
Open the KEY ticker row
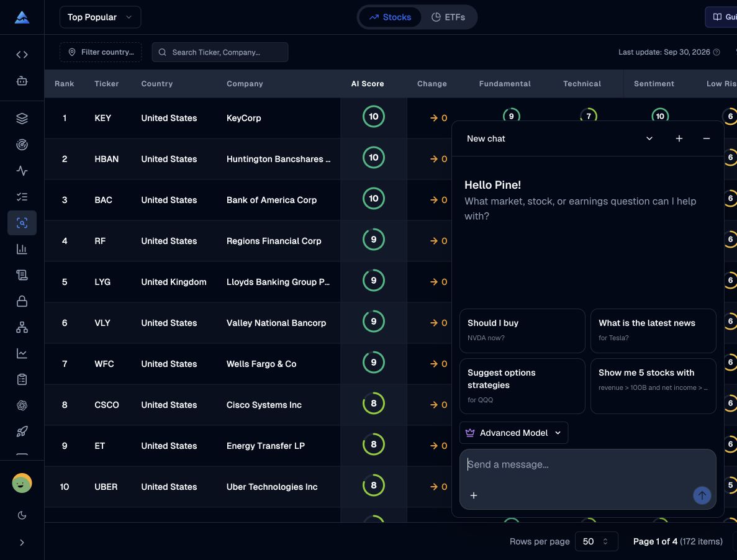tap(103, 118)
